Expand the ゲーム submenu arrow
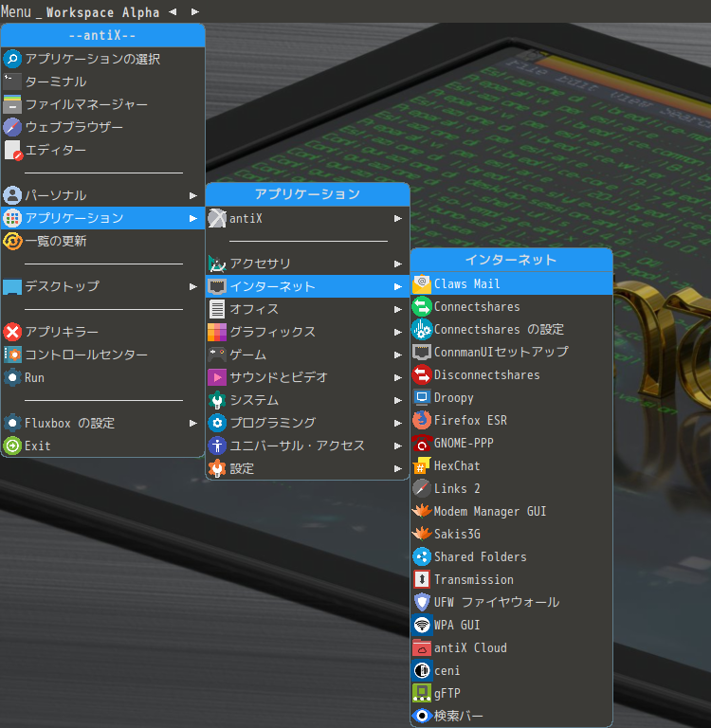This screenshot has width=711, height=728. 398,355
